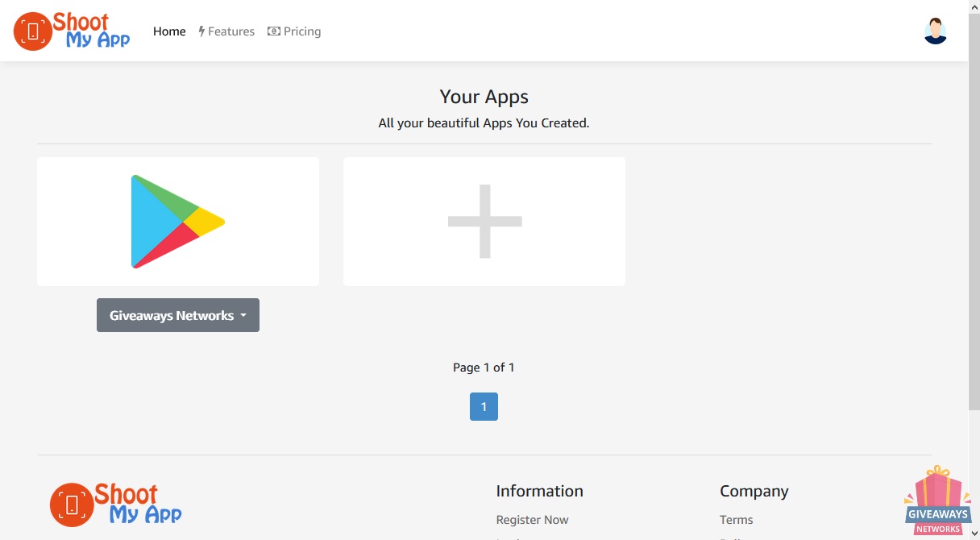The width and height of the screenshot is (980, 540).
Task: Open the Google Play app card
Action: click(178, 222)
